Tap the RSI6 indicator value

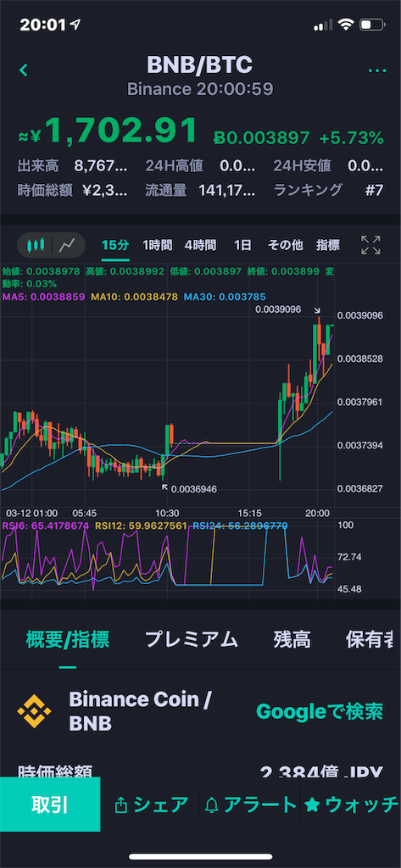pos(46,526)
